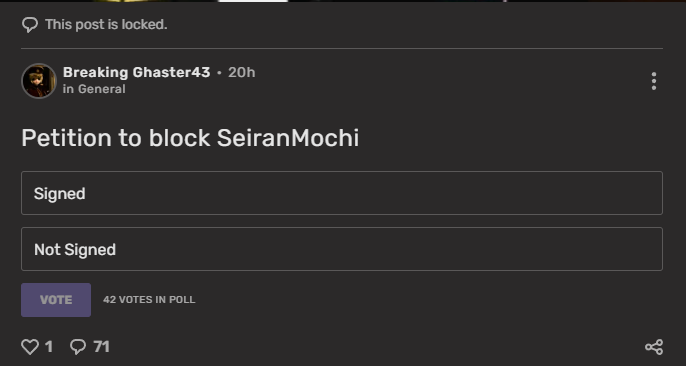This screenshot has height=366, width=686.
Task: Click the like count number 1
Action: (x=49, y=347)
